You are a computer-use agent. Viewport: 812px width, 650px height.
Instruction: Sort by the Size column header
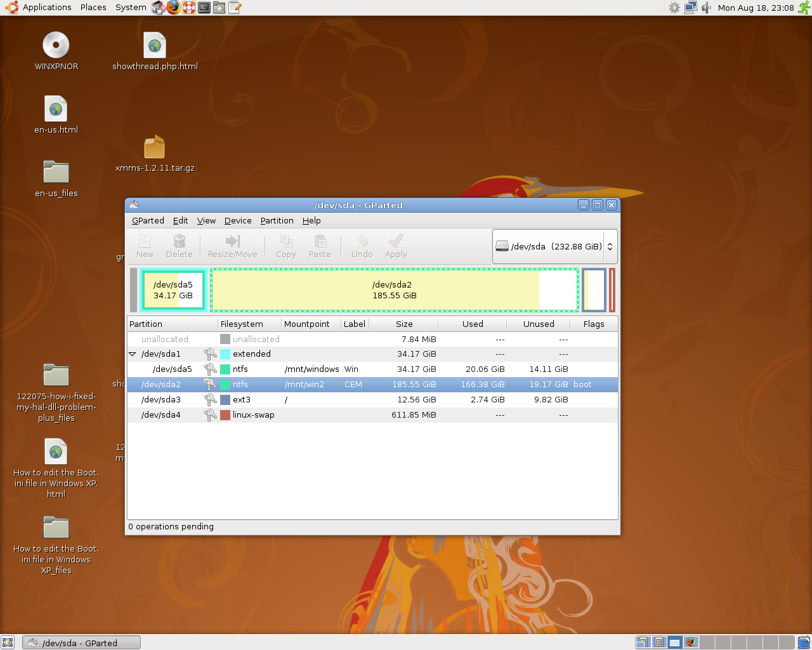click(x=404, y=324)
